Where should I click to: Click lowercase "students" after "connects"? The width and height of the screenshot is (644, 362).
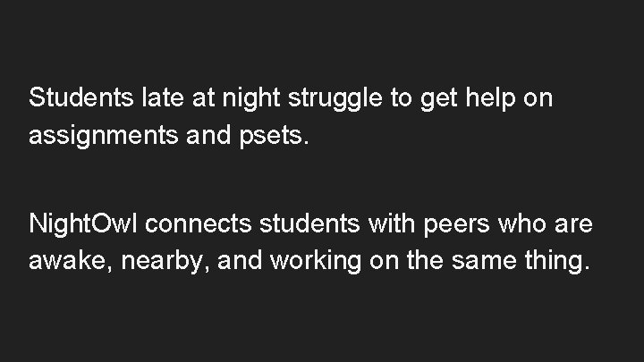tap(309, 223)
